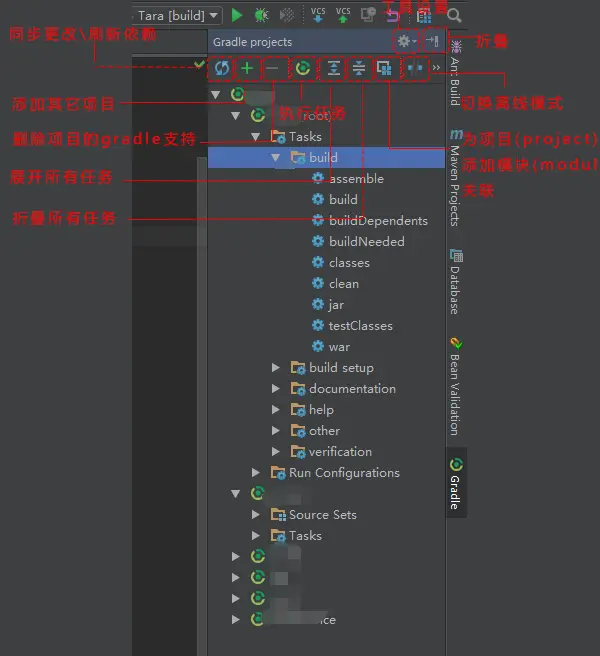Screen dimensions: 600x656
Task: Collapse the top-level Gradle project node
Action: pyautogui.click(x=215, y=95)
